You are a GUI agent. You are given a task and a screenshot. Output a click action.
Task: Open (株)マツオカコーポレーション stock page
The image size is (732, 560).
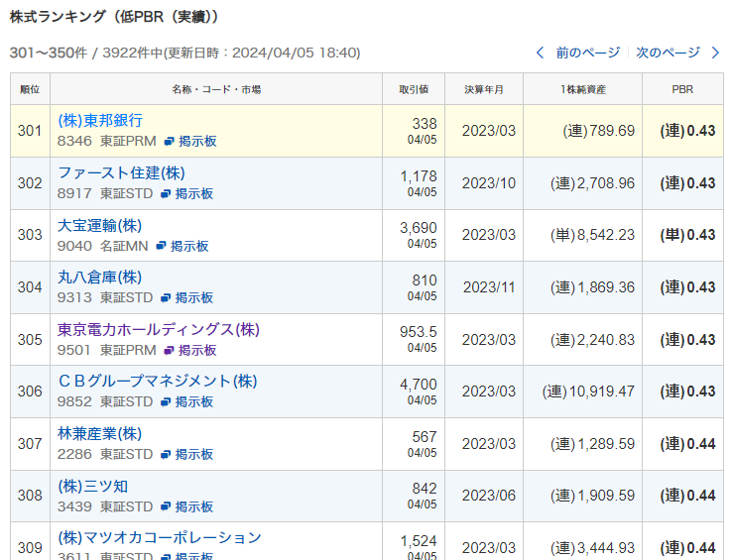click(x=160, y=537)
